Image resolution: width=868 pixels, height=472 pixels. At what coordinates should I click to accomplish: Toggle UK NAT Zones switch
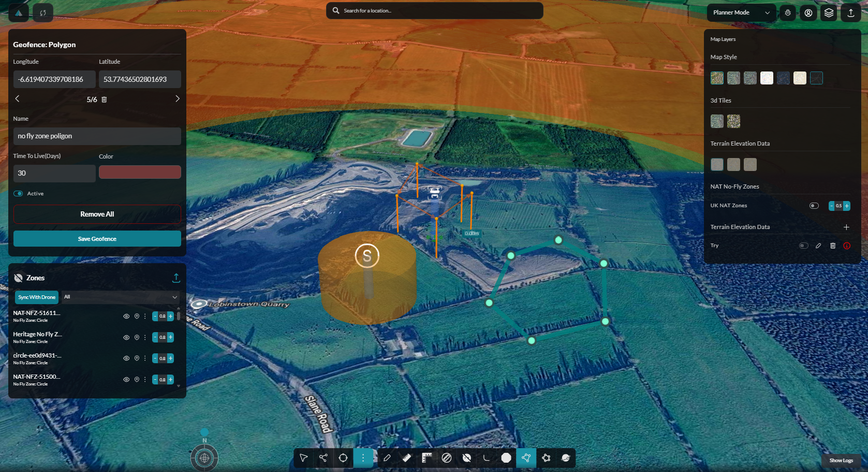[814, 206]
